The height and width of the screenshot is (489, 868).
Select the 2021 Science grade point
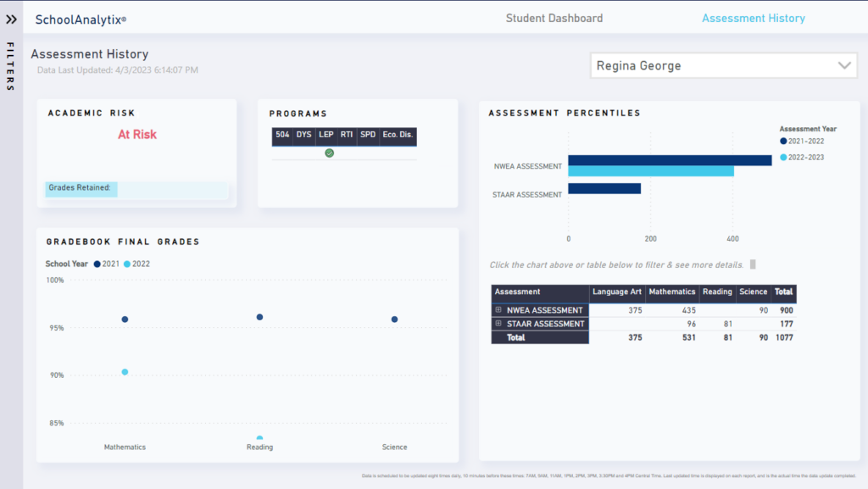pos(394,320)
